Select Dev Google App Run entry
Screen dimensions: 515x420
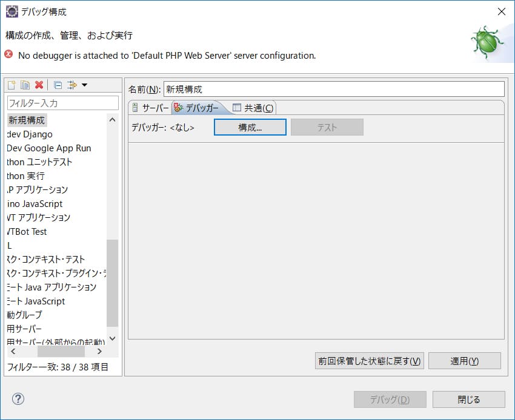(x=49, y=148)
